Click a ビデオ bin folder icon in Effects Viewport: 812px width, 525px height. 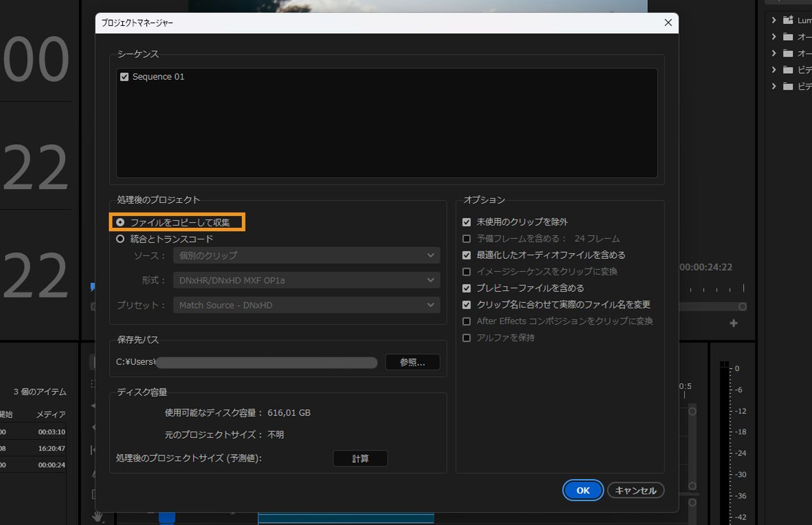[788, 69]
